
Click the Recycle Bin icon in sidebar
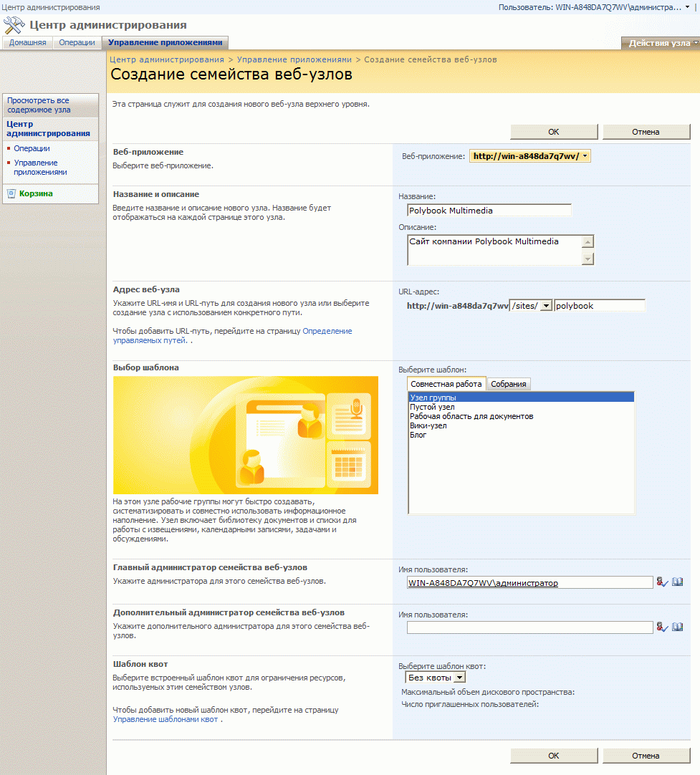point(11,193)
